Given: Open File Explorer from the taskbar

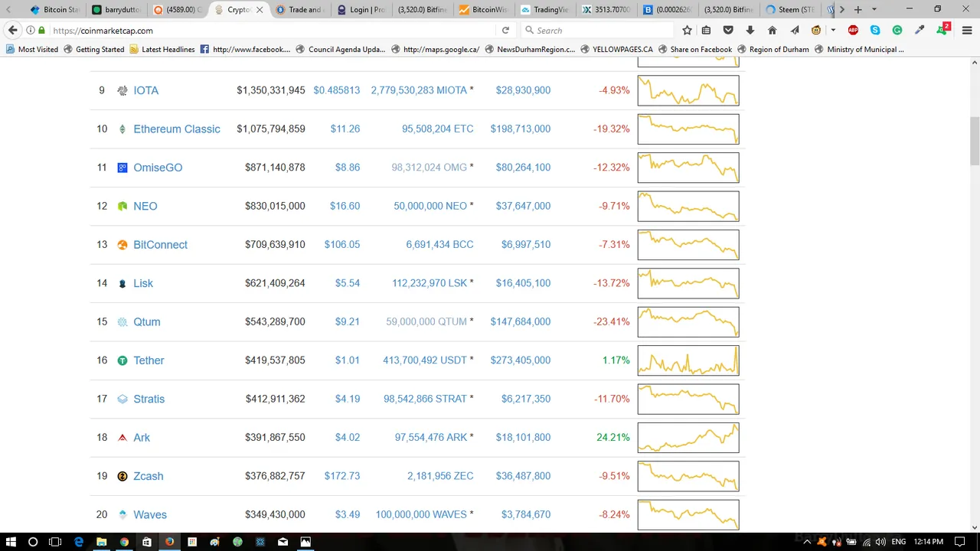Looking at the screenshot, I should [x=101, y=542].
